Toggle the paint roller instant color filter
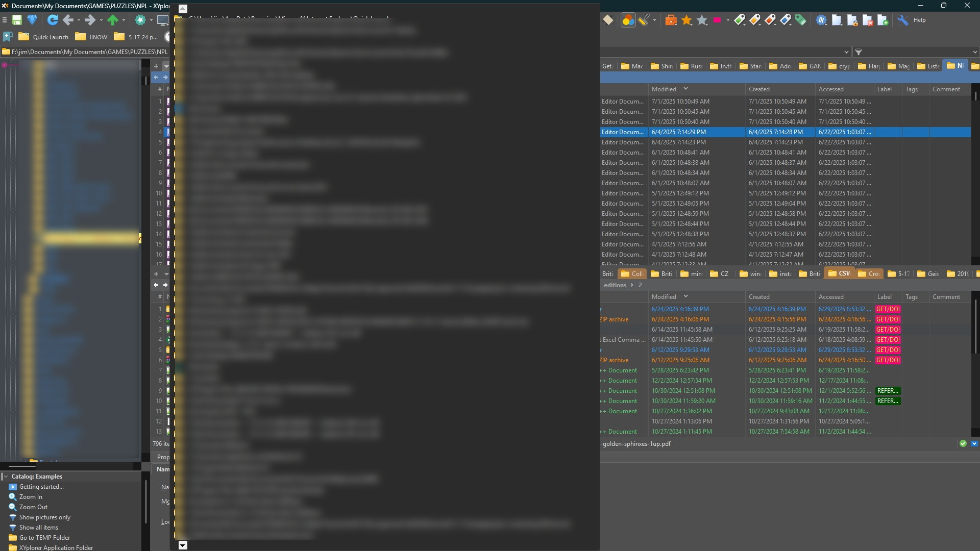 click(x=643, y=20)
